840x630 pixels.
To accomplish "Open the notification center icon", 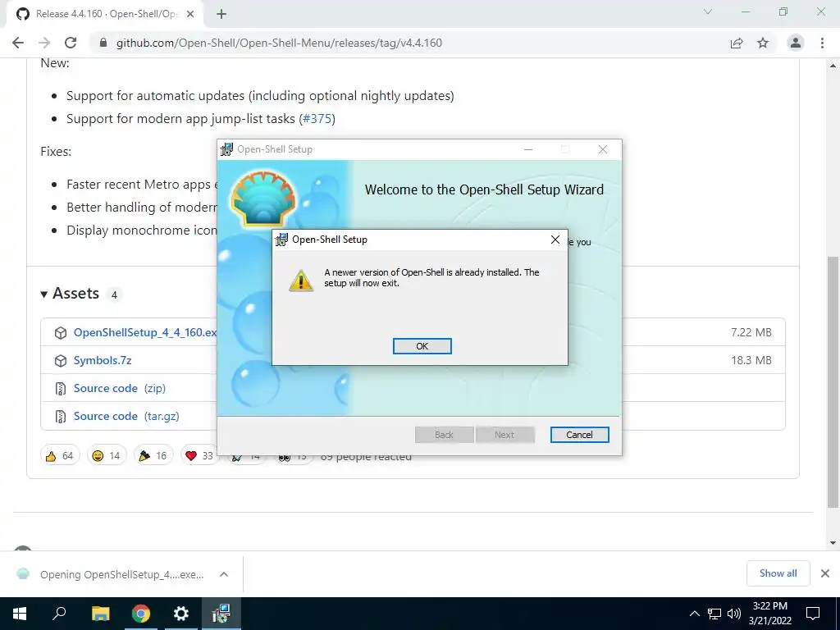I will pos(813,614).
